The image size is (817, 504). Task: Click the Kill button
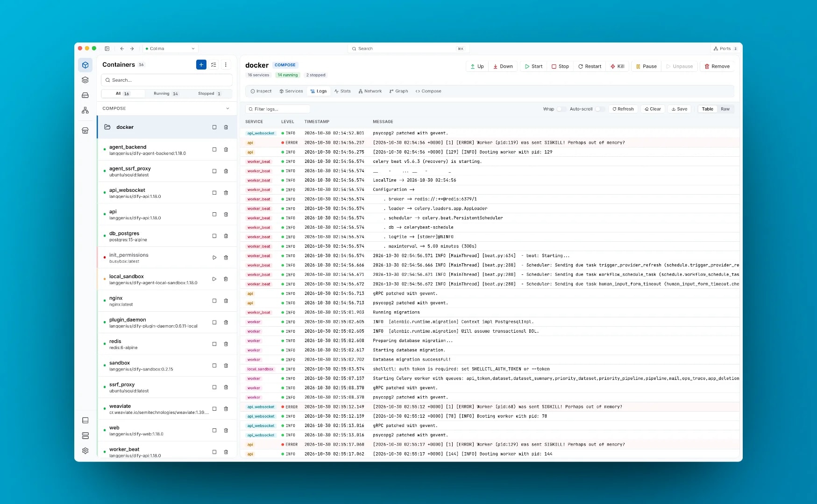pos(617,66)
